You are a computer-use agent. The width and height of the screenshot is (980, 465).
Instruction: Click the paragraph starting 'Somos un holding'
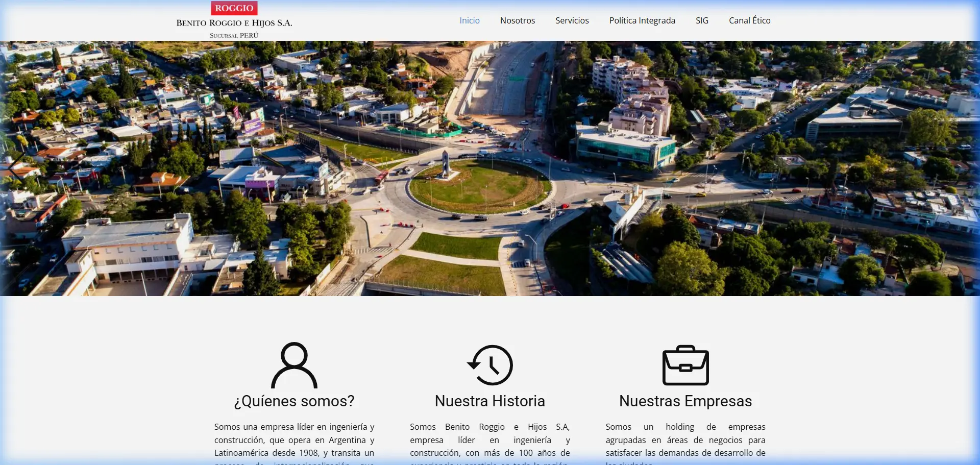point(685,443)
